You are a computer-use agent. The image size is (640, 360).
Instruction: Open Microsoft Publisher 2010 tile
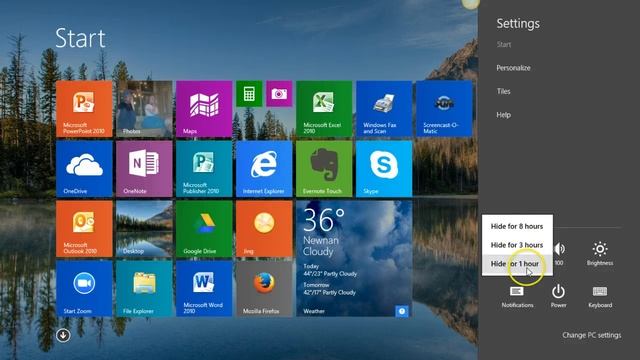(x=204, y=169)
